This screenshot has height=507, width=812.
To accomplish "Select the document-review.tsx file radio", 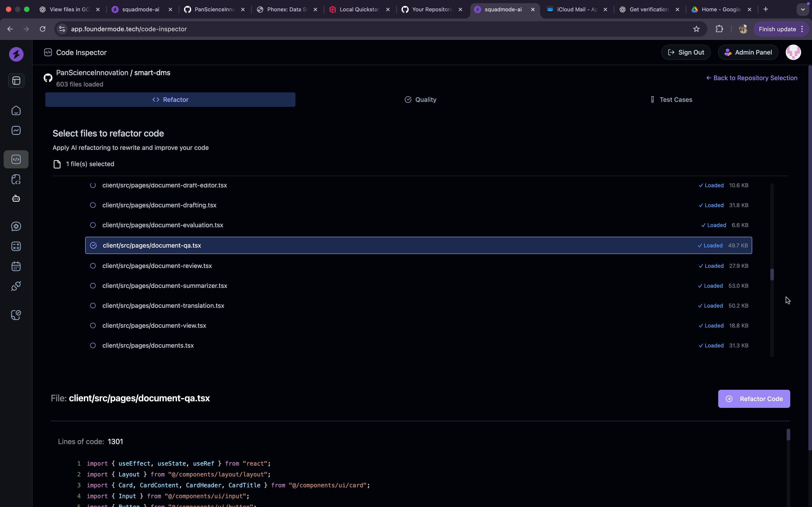I will point(93,266).
